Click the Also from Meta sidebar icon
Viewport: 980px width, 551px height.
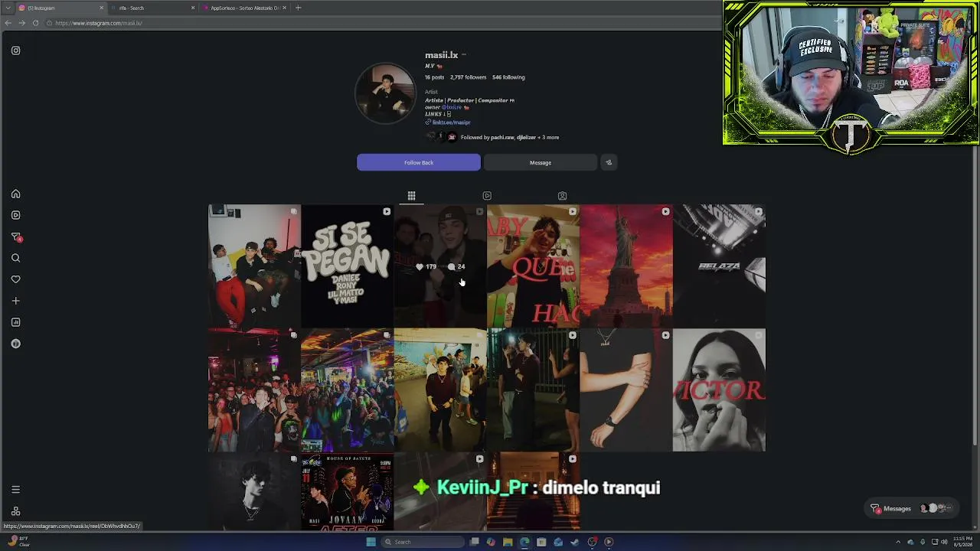point(15,511)
